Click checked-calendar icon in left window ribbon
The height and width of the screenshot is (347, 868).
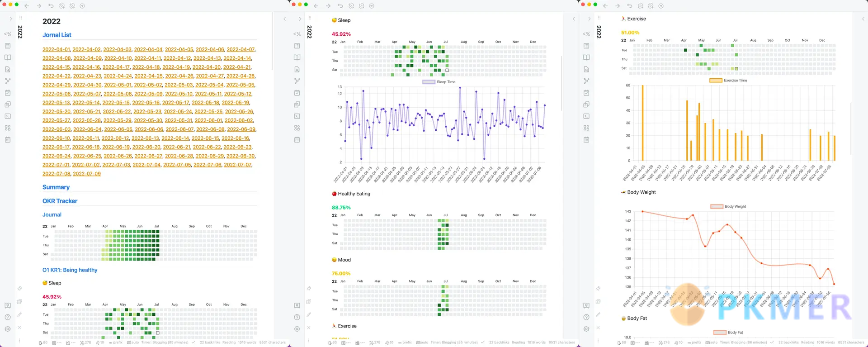click(8, 93)
